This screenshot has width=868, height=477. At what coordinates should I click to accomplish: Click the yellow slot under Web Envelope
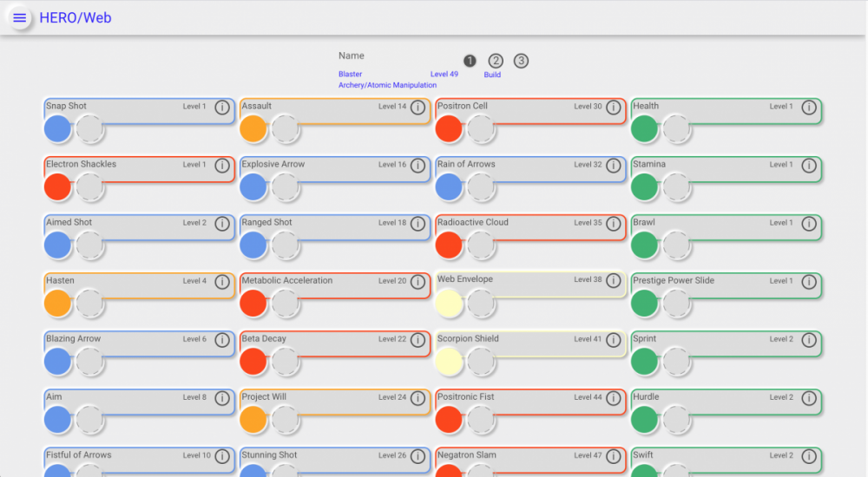[x=449, y=304]
